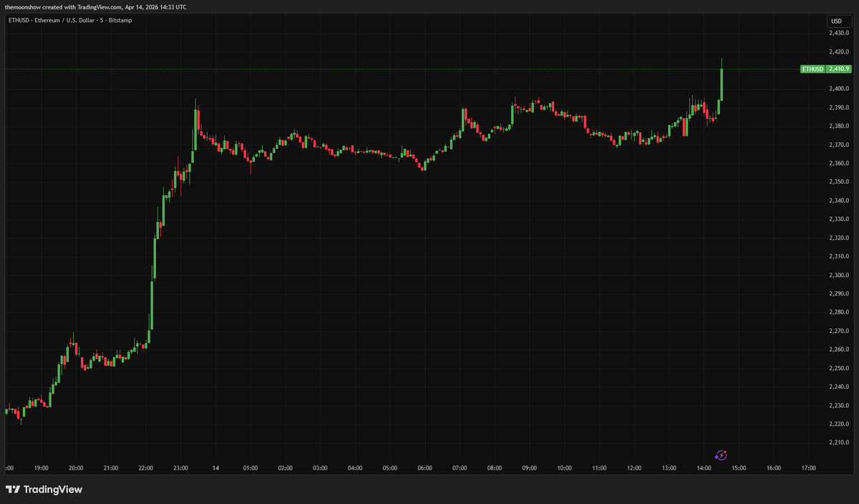859x504 pixels.
Task: Click the 2,350.0 price axis label
Action: click(x=839, y=182)
